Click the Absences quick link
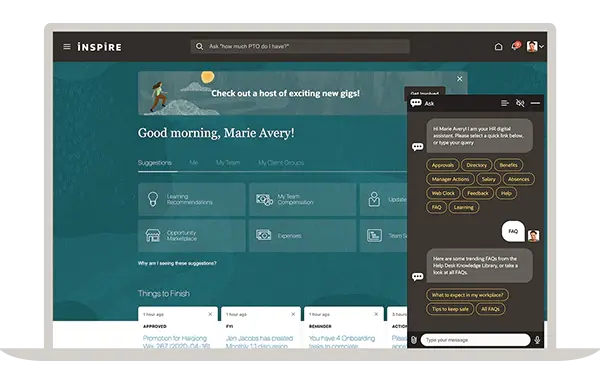Screen dimensions: 600x386 coord(518,179)
